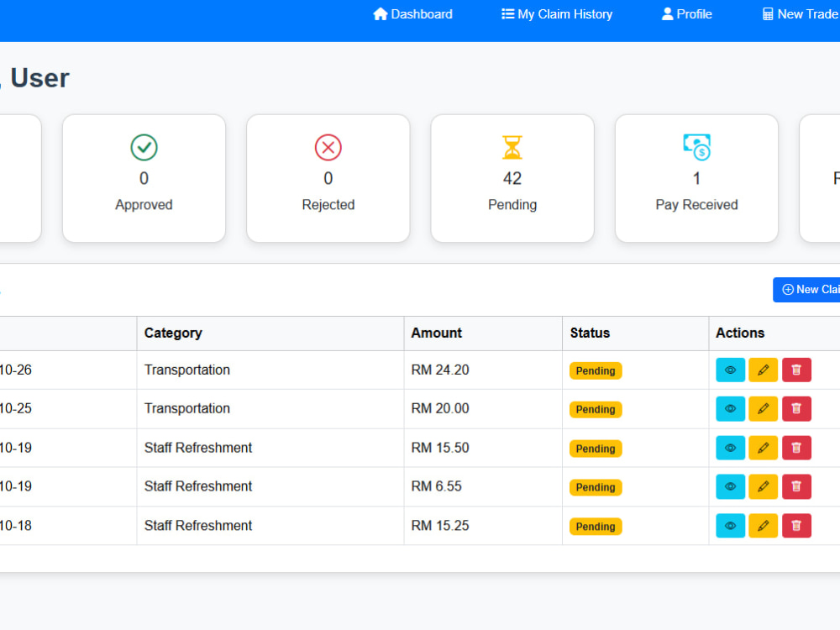The height and width of the screenshot is (630, 840).
Task: Click the Pay Received card label
Action: click(x=697, y=205)
